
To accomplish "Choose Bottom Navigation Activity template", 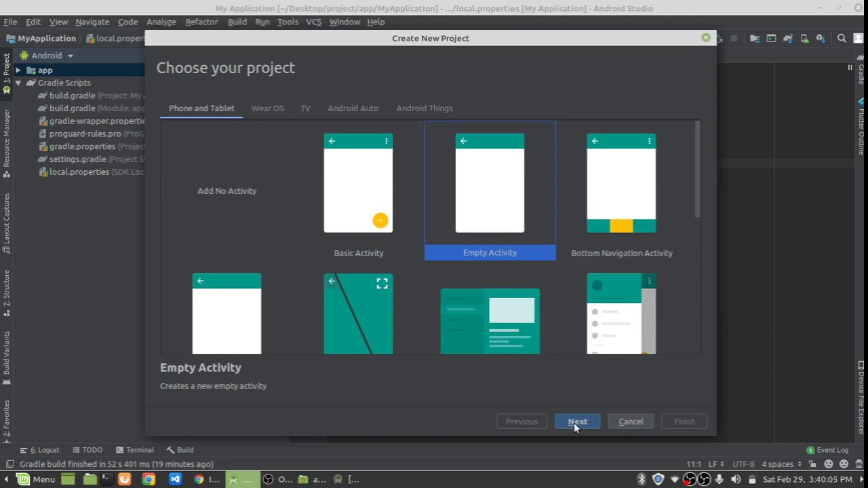I will point(621,191).
